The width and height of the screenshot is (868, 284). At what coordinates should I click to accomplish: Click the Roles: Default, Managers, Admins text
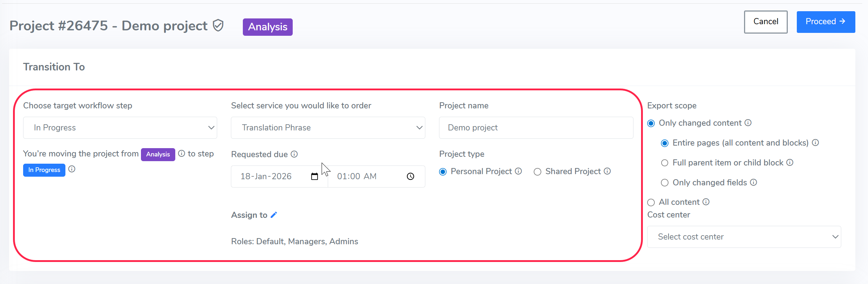click(295, 241)
